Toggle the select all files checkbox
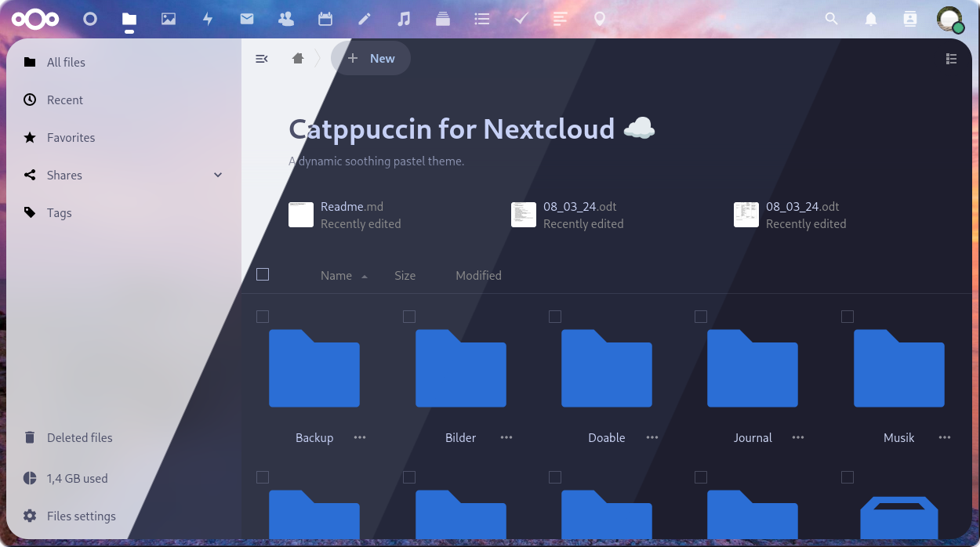Viewport: 980px width, 547px height. point(263,274)
